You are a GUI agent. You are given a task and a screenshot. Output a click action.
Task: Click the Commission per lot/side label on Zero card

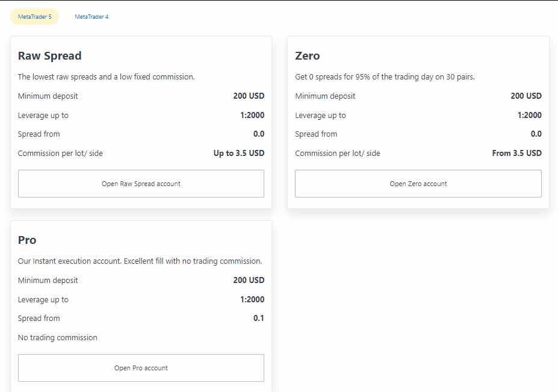[337, 153]
